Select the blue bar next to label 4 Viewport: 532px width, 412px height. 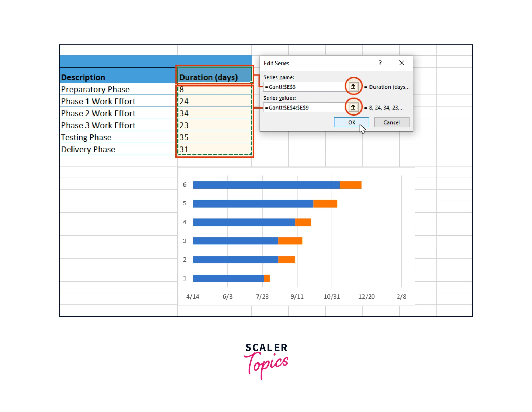tap(244, 222)
